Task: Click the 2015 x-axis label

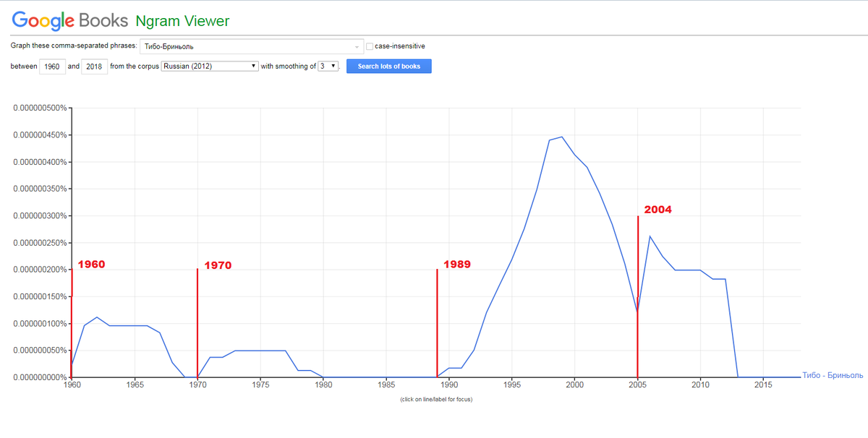Action: pyautogui.click(x=763, y=386)
